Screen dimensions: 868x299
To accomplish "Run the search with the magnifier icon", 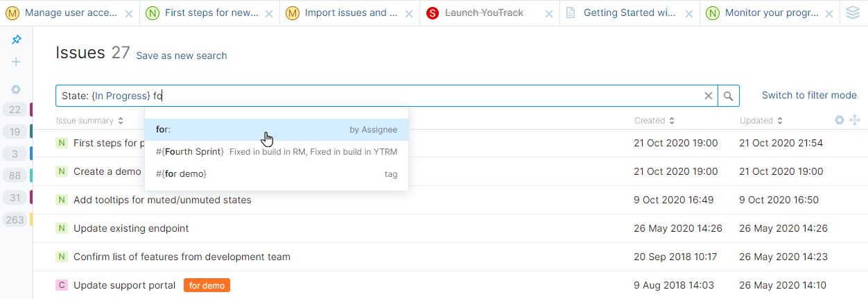I will point(729,96).
